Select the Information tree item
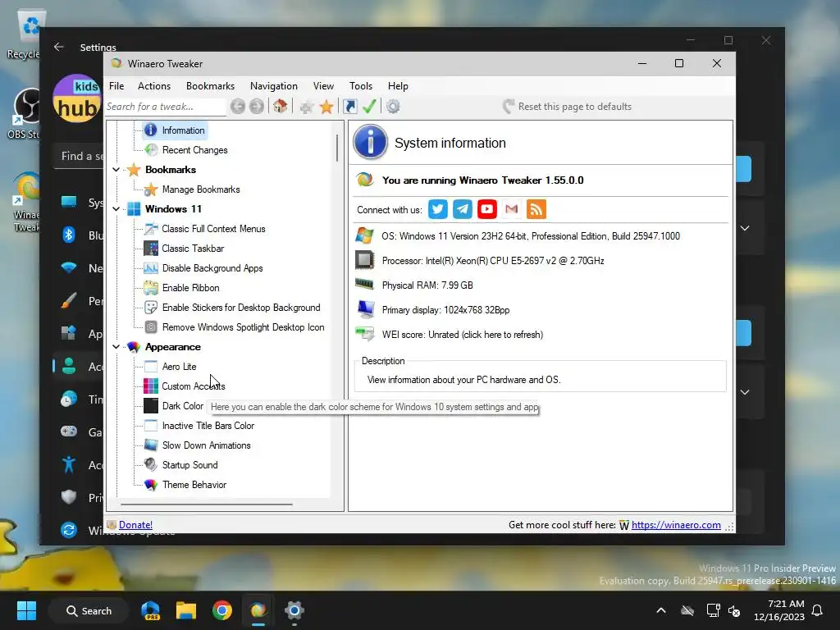Viewport: 840px width, 630px height. (x=183, y=130)
